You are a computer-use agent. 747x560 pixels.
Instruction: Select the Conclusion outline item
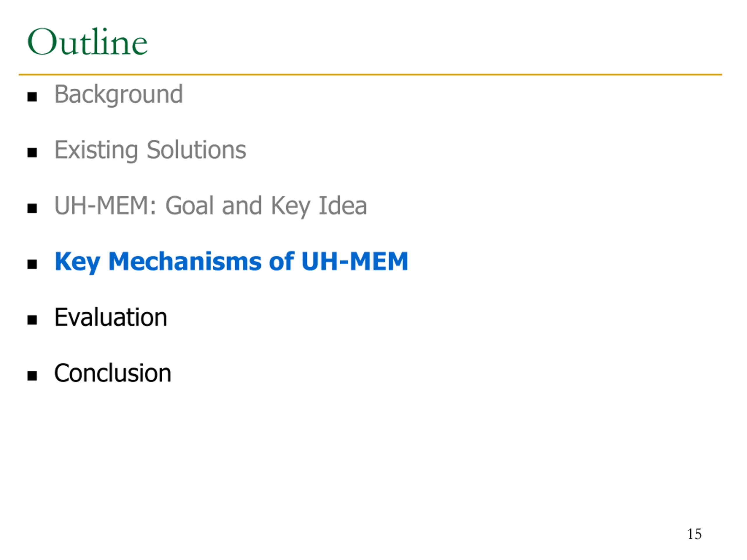point(113,373)
